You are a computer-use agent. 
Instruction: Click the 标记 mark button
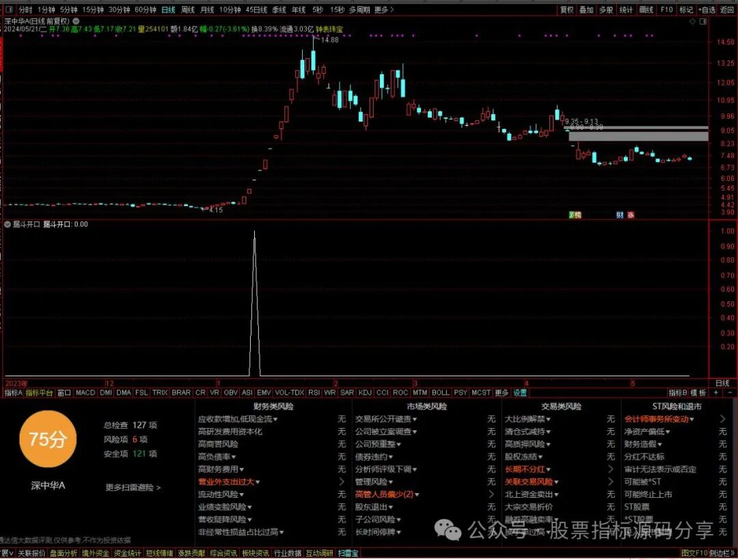[x=686, y=10]
